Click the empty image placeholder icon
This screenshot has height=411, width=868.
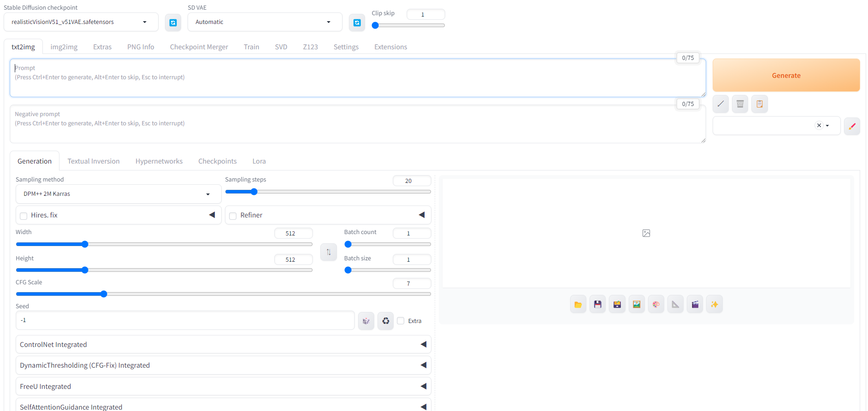click(646, 233)
